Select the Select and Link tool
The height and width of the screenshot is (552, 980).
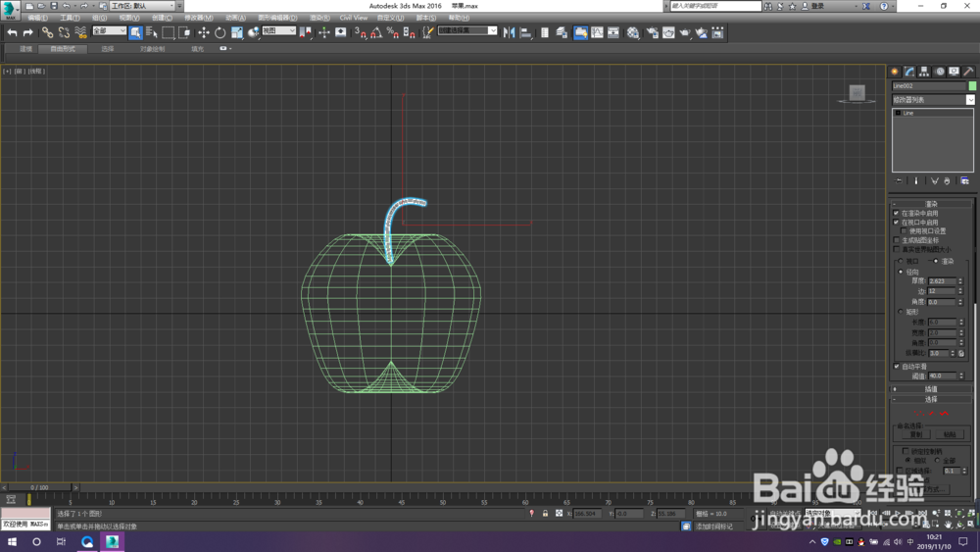click(x=47, y=32)
